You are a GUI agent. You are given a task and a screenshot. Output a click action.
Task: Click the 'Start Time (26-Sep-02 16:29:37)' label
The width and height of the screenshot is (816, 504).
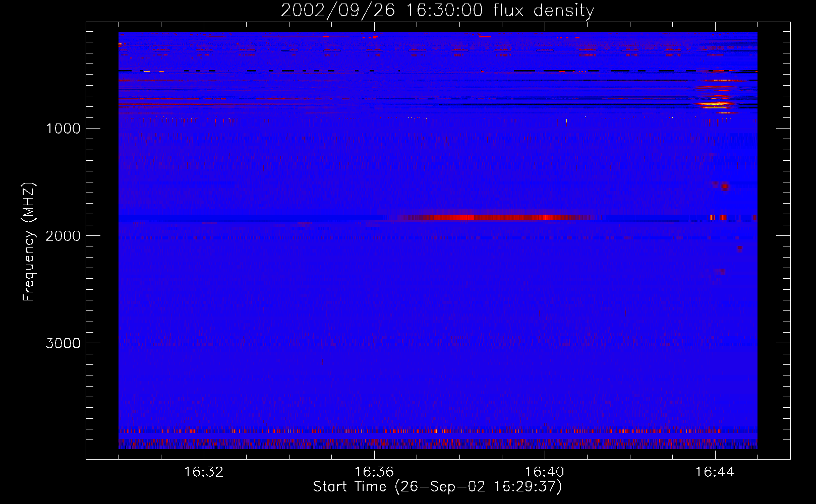(x=437, y=487)
